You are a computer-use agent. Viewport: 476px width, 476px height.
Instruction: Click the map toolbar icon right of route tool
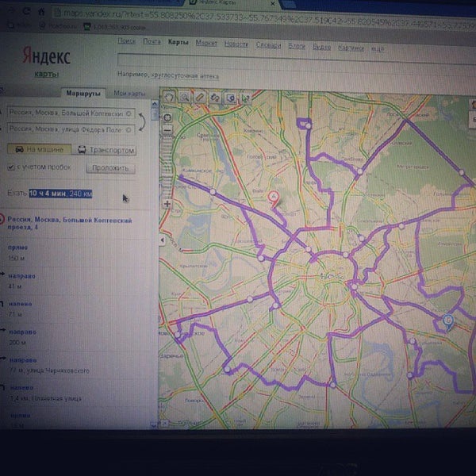(230, 98)
